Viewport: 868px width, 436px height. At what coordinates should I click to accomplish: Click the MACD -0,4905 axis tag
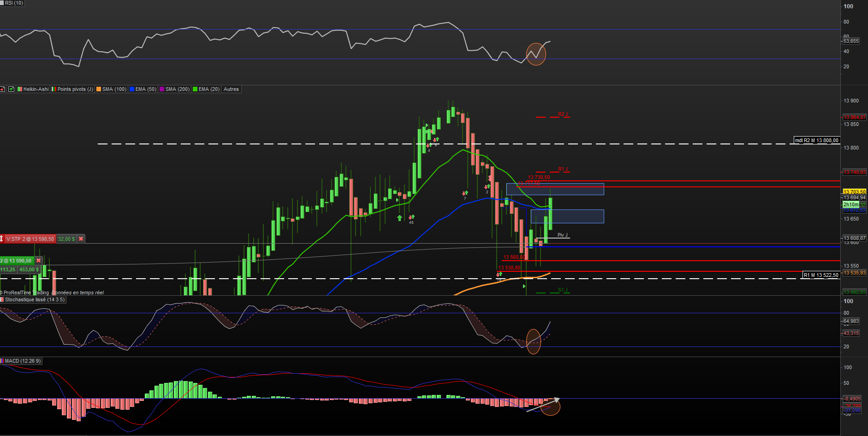coord(852,399)
